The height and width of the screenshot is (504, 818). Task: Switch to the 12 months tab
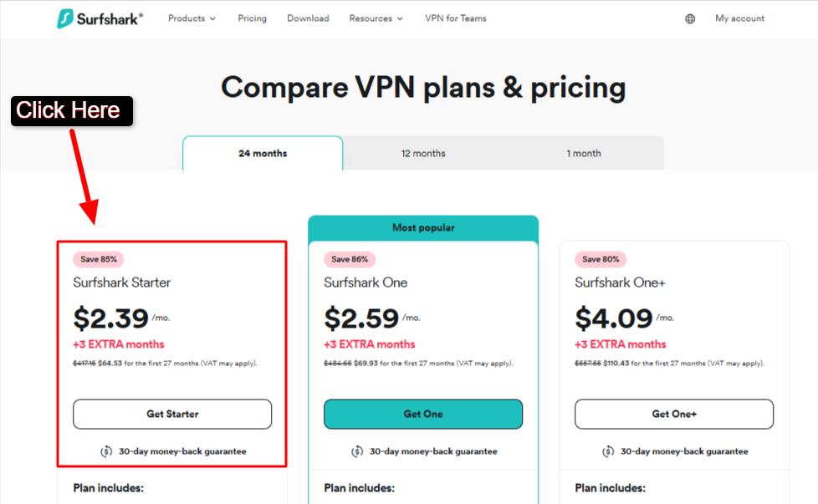[422, 153]
